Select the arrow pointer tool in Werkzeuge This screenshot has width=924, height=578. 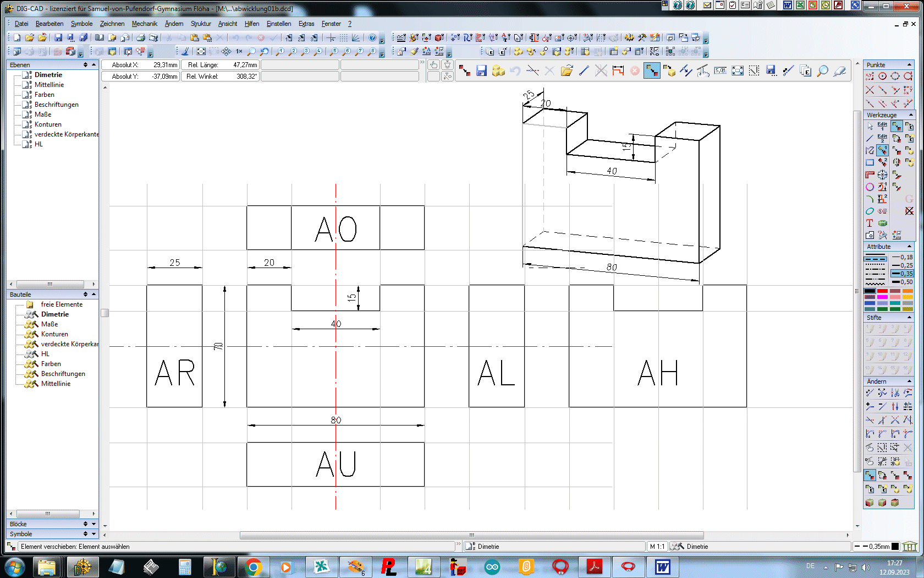(x=870, y=126)
